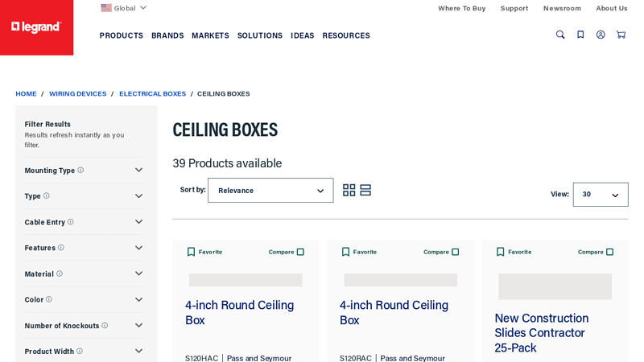
Task: Open S120RAC 4-inch Round Ceiling Box title
Action: [x=394, y=312]
